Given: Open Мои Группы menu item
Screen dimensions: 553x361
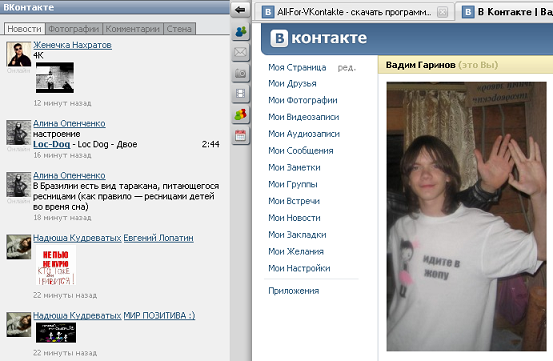Looking at the screenshot, I should coord(293,184).
